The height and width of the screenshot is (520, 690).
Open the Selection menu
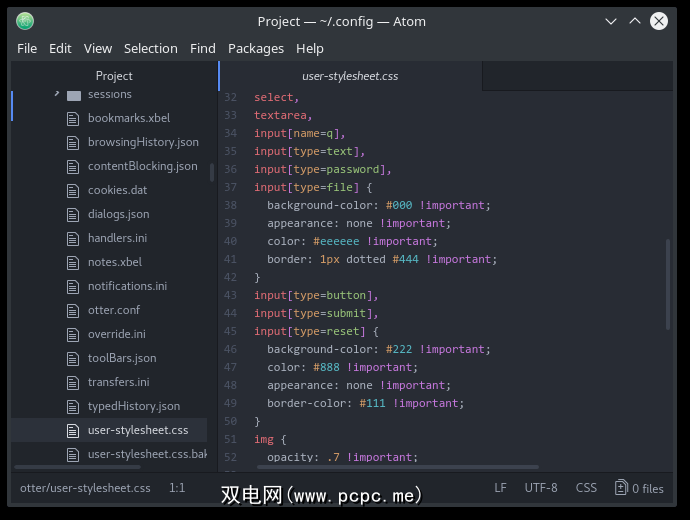coord(151,48)
